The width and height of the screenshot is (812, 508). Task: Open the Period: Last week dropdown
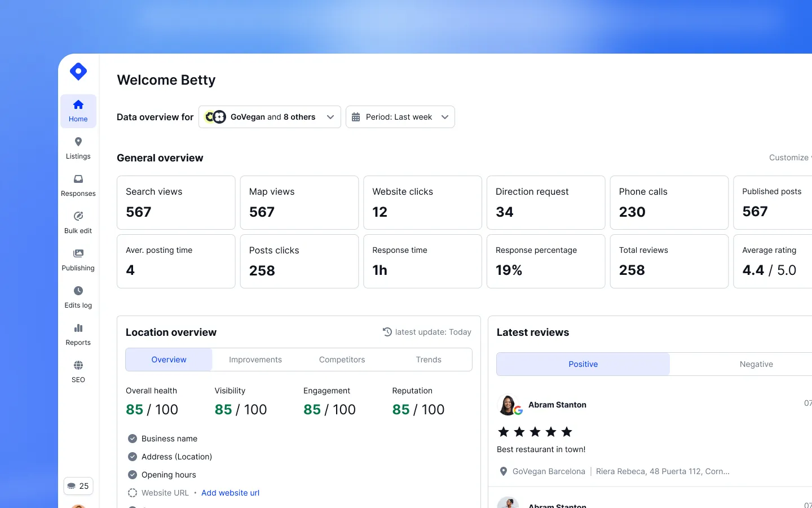coord(400,117)
